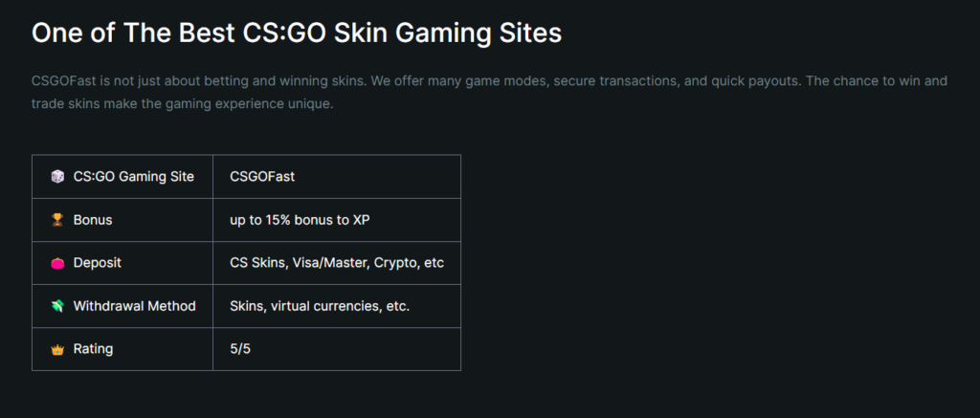Click the trophy icon next to Bonus
Image resolution: width=980 pixels, height=418 pixels.
56,220
